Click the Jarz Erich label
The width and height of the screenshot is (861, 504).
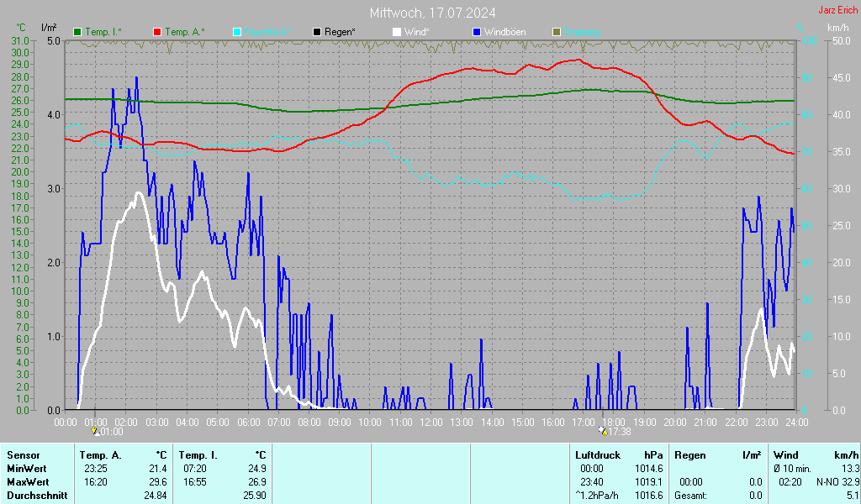coord(838,11)
